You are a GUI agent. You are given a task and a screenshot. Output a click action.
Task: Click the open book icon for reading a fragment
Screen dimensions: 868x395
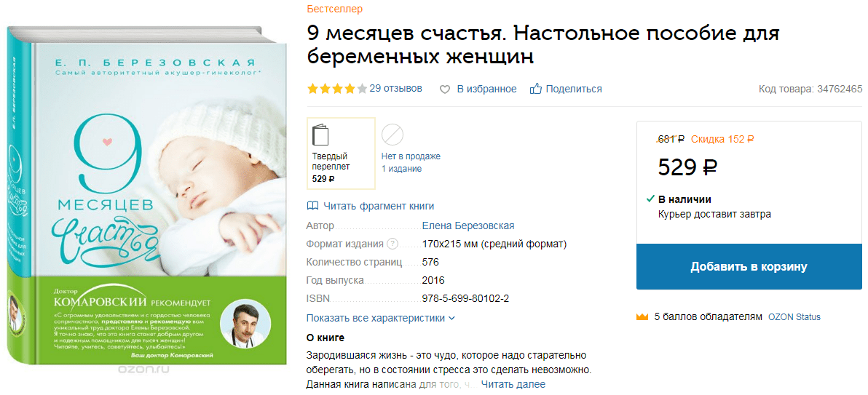click(x=313, y=206)
